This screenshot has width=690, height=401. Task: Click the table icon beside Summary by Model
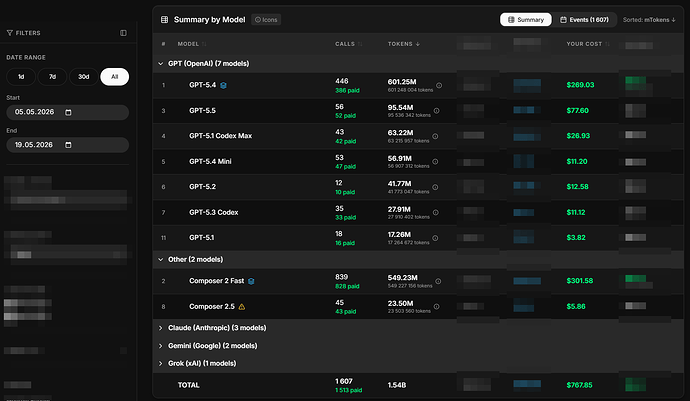[165, 20]
